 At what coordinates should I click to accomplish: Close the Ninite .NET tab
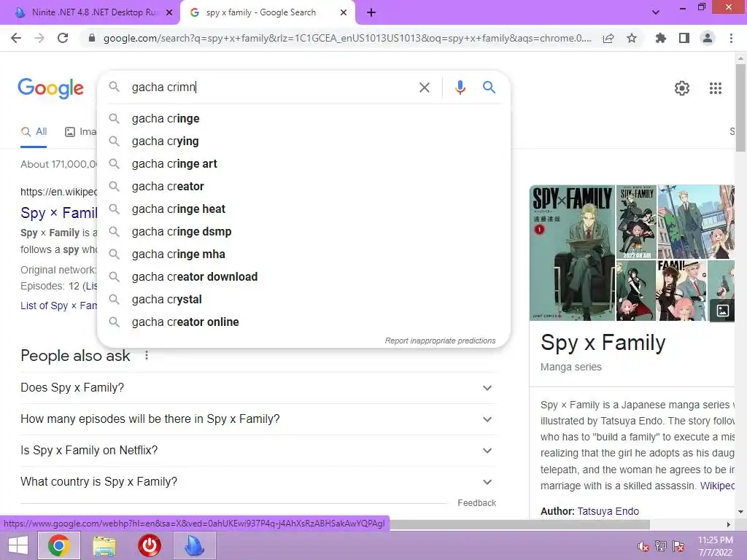point(169,12)
